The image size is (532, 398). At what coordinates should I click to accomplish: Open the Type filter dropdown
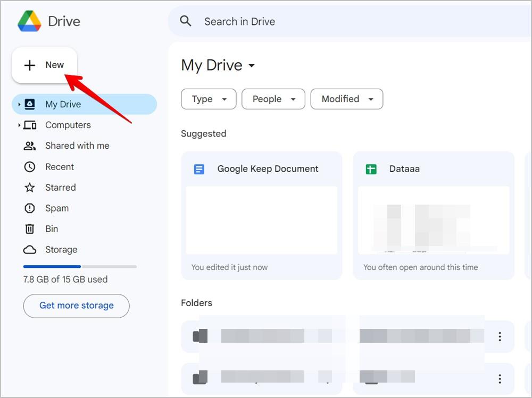pyautogui.click(x=209, y=99)
